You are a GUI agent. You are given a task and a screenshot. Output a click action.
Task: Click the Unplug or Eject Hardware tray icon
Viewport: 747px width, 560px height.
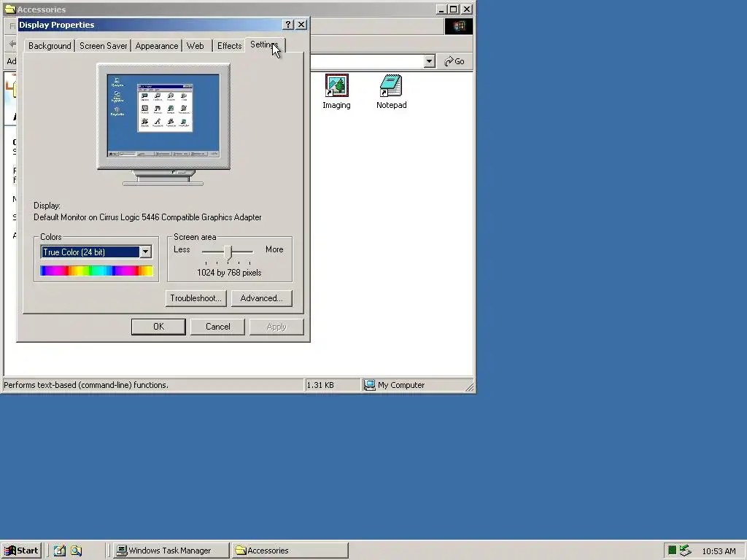686,551
